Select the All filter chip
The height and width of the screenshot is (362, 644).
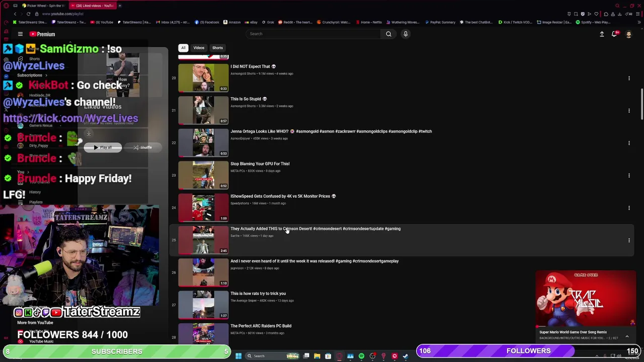183,48
